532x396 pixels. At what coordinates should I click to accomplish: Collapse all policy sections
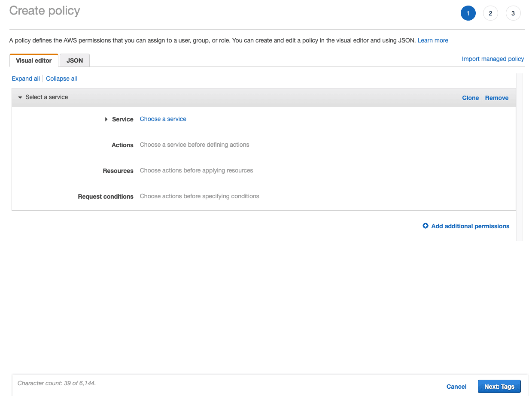pos(61,79)
